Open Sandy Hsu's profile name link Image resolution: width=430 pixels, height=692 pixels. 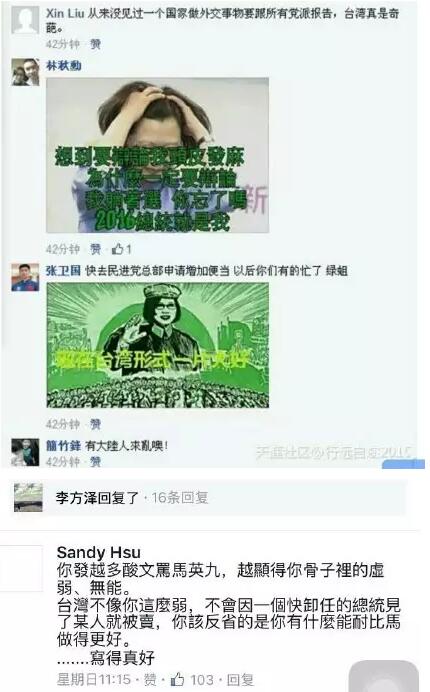click(x=98, y=552)
